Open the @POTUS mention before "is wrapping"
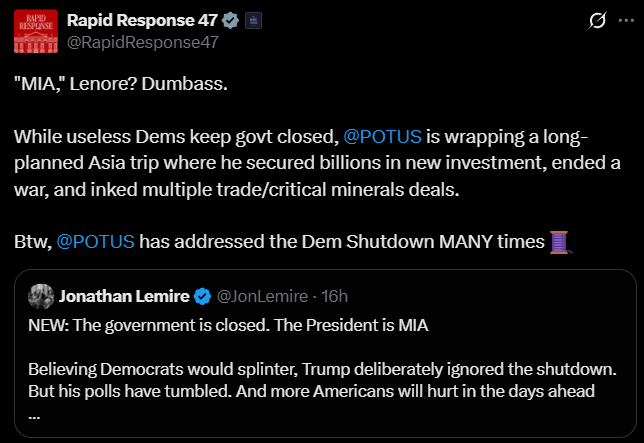644x443 pixels. coord(382,134)
